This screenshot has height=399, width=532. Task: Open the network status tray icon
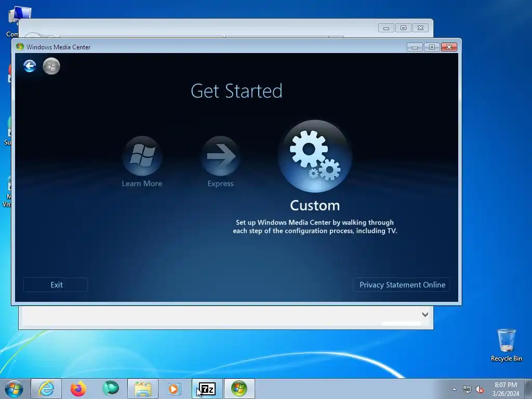click(467, 390)
